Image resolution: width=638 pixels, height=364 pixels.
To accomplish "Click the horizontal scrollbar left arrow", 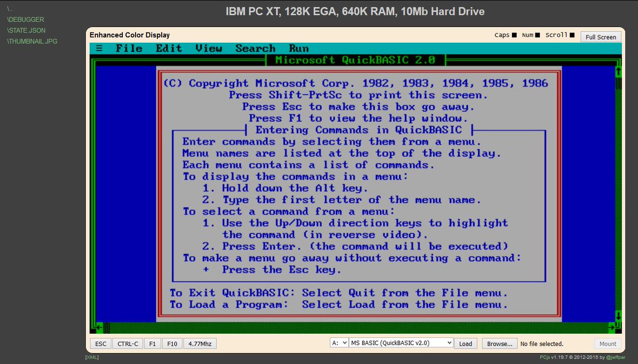I will coord(99,327).
